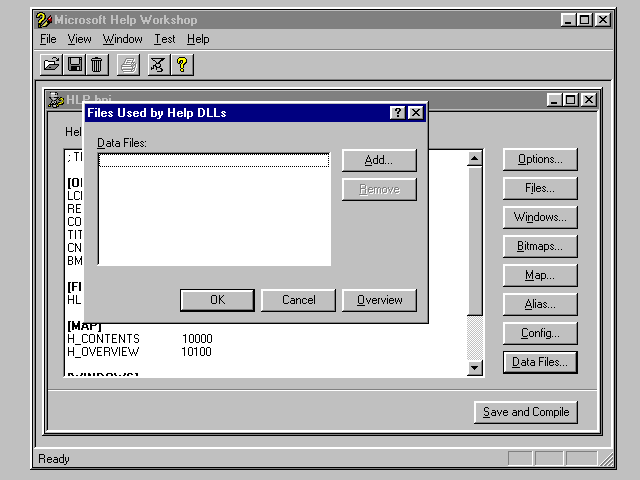Click the Help Workshop application title icon
640x480 pixels.
(x=43, y=19)
